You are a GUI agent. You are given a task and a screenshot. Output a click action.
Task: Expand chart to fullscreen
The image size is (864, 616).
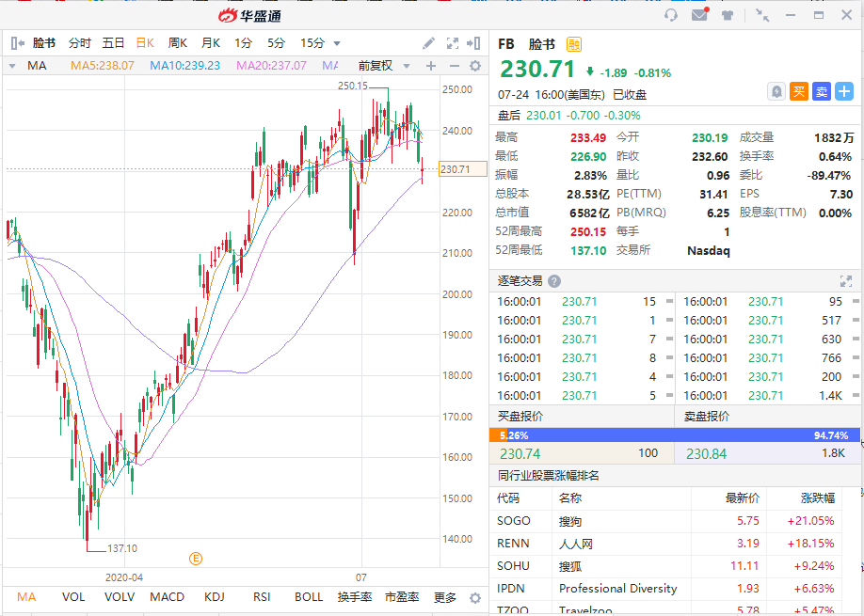453,43
